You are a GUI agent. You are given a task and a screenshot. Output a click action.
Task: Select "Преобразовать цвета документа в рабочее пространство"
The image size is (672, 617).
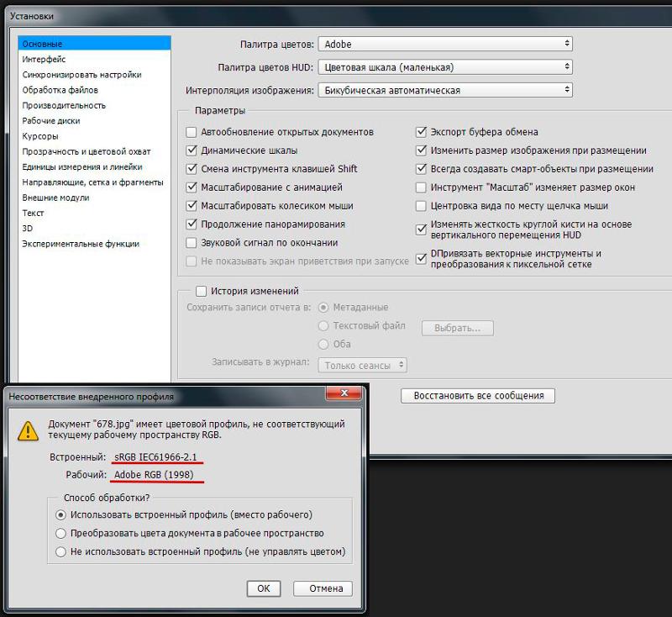(60, 533)
